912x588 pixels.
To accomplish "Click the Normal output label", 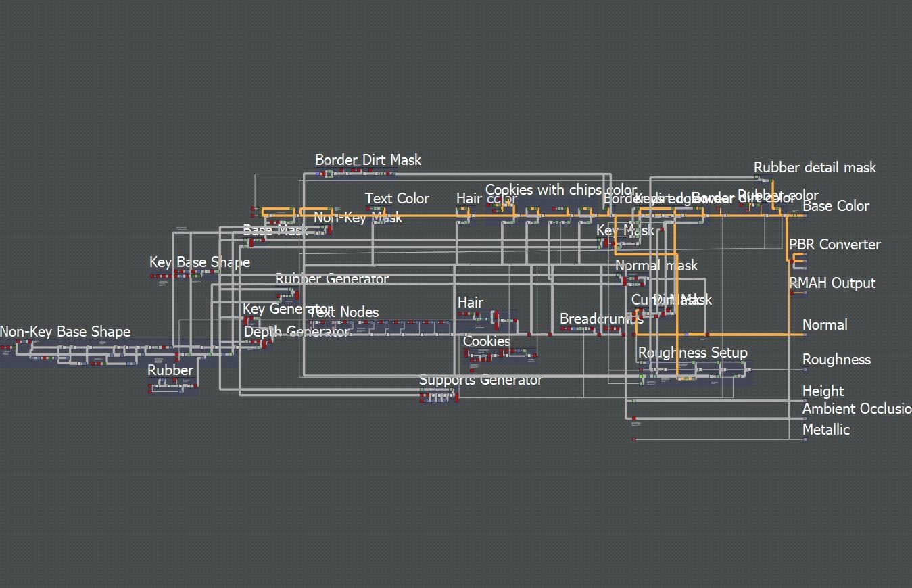I will pyautogui.click(x=825, y=325).
